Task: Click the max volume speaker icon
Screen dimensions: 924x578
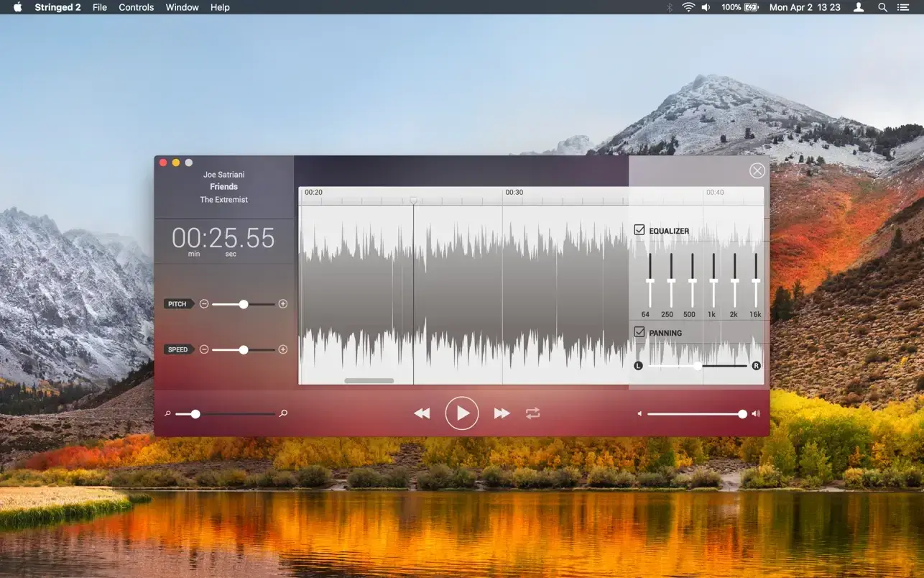Action: [756, 414]
